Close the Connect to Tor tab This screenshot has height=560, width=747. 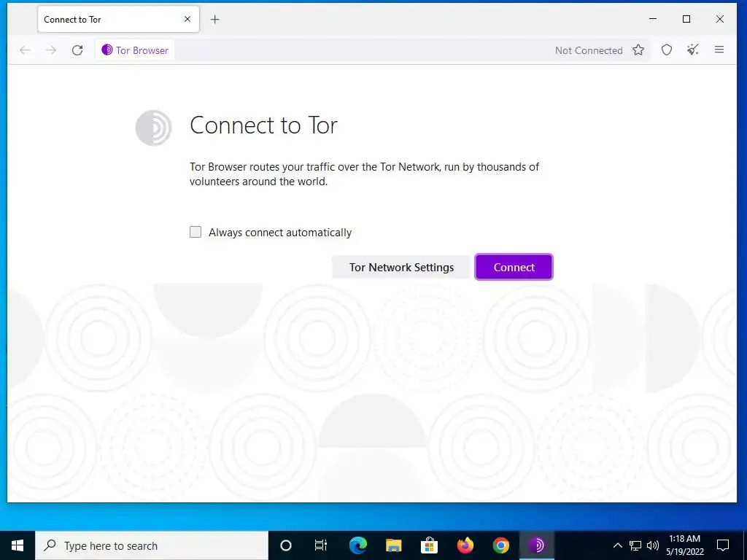(x=187, y=19)
